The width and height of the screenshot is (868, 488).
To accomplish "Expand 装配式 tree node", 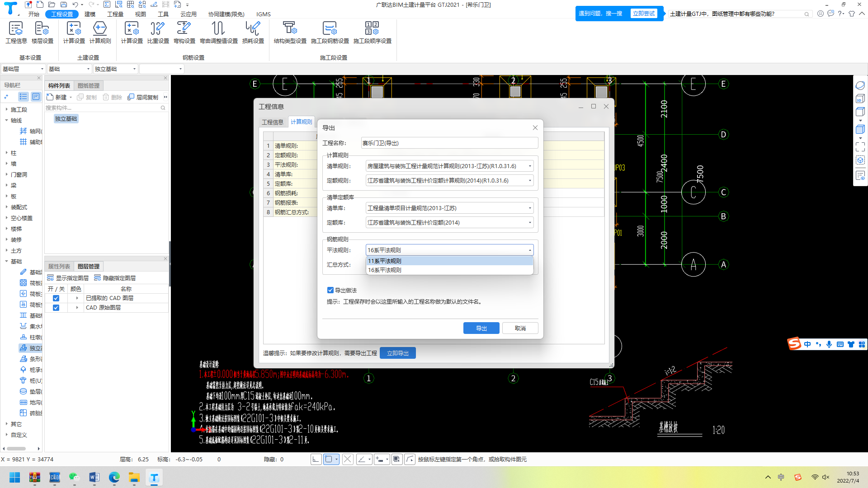I will [x=7, y=207].
